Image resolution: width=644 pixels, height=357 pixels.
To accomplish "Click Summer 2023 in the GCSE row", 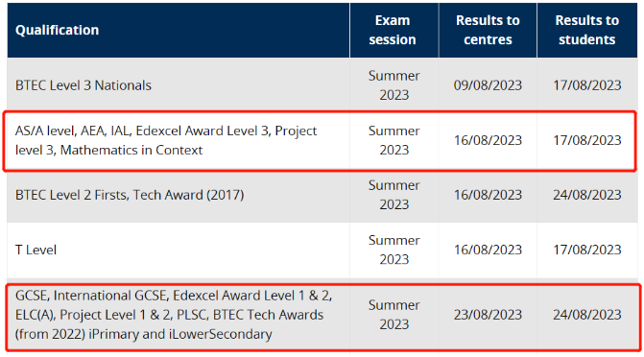I will [x=394, y=315].
